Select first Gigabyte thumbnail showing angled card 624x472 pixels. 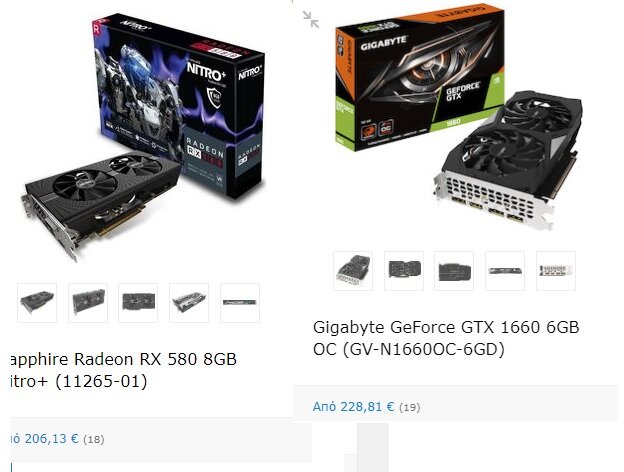click(x=353, y=271)
